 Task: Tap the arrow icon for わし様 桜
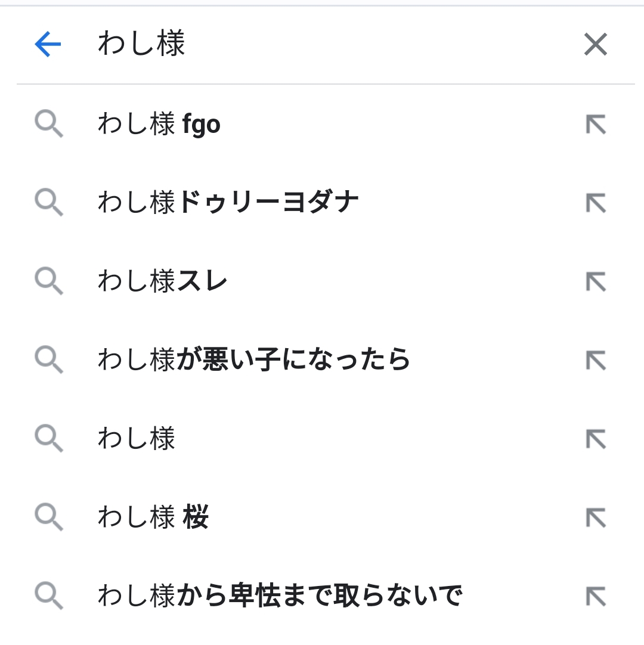(595, 517)
